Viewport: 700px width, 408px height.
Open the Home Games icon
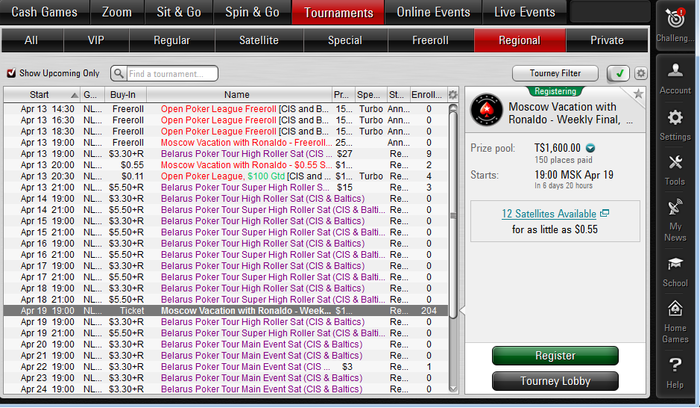pyautogui.click(x=675, y=309)
